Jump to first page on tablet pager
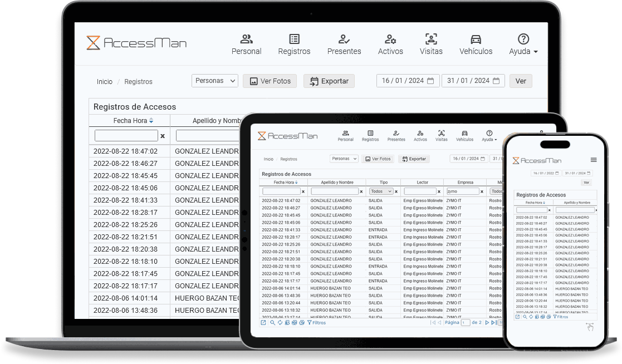This screenshot has width=622, height=364. [432, 323]
